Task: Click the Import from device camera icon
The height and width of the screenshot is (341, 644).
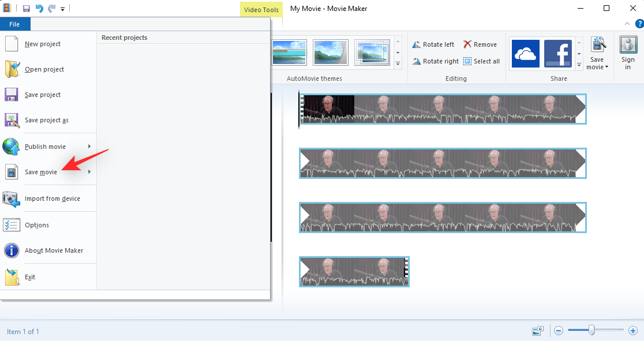Action: click(11, 199)
